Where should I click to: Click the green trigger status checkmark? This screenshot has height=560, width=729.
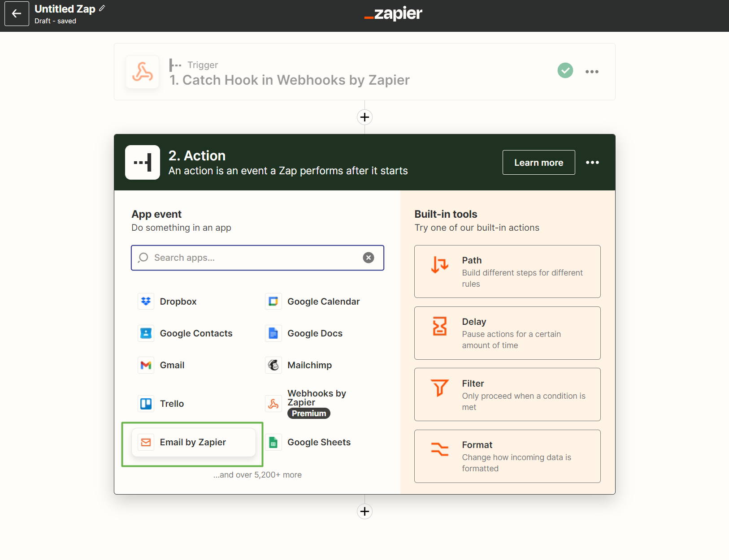coord(565,70)
